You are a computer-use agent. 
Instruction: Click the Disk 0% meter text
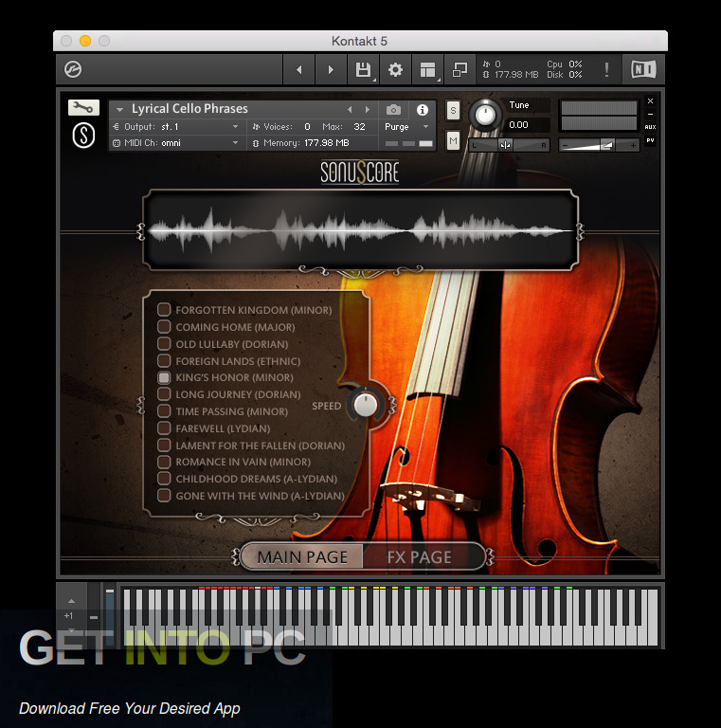tap(564, 74)
